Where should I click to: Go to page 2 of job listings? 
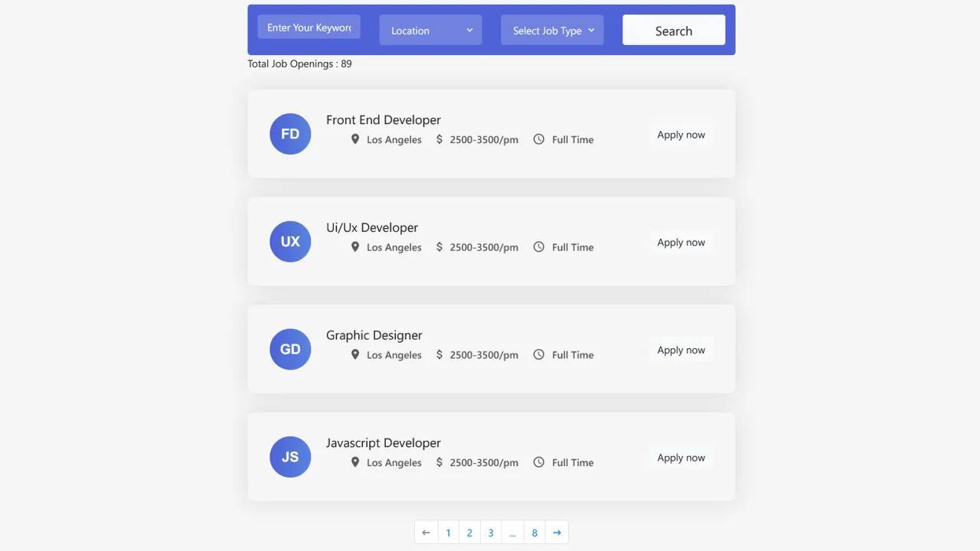pyautogui.click(x=469, y=532)
